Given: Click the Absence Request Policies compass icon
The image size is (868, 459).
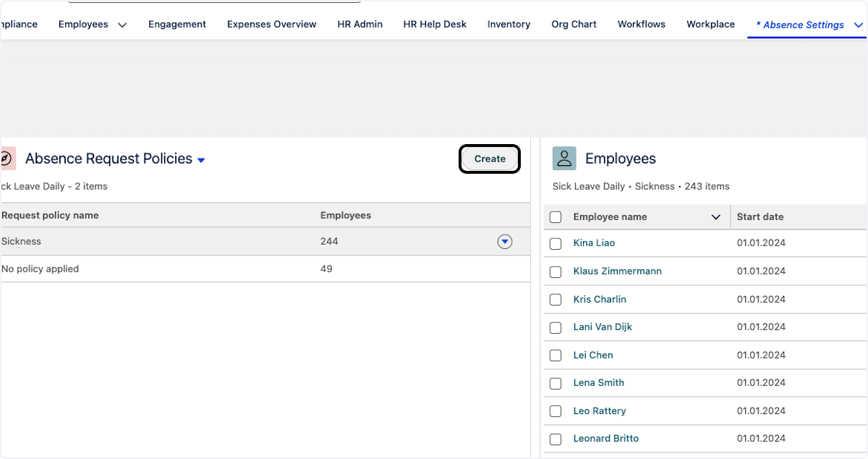Looking at the screenshot, I should 7,159.
